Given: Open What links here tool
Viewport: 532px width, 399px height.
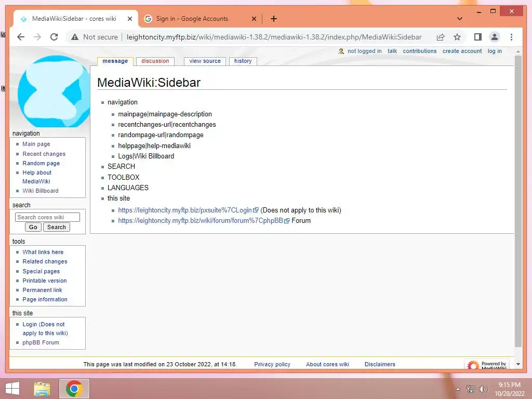Looking at the screenshot, I should click(x=43, y=252).
